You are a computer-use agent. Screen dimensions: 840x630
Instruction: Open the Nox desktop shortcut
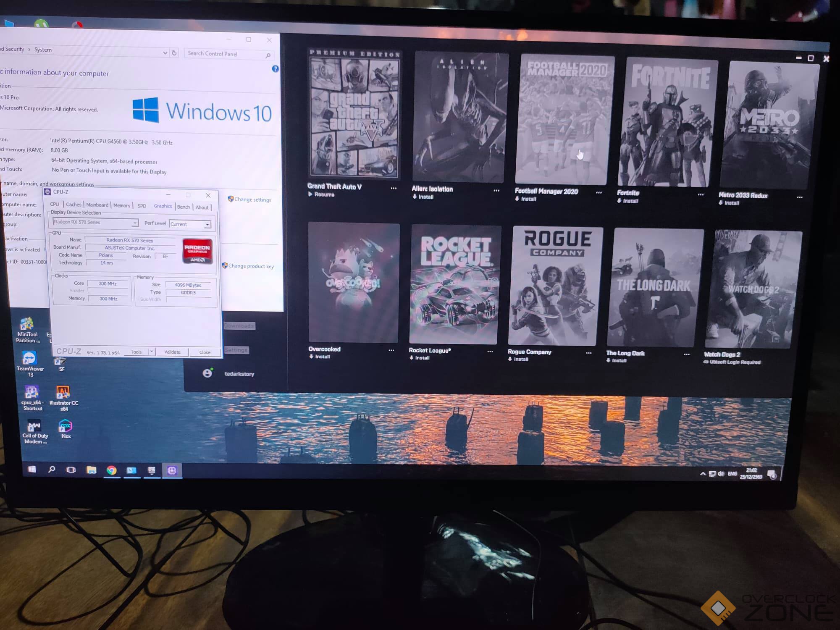click(x=66, y=426)
